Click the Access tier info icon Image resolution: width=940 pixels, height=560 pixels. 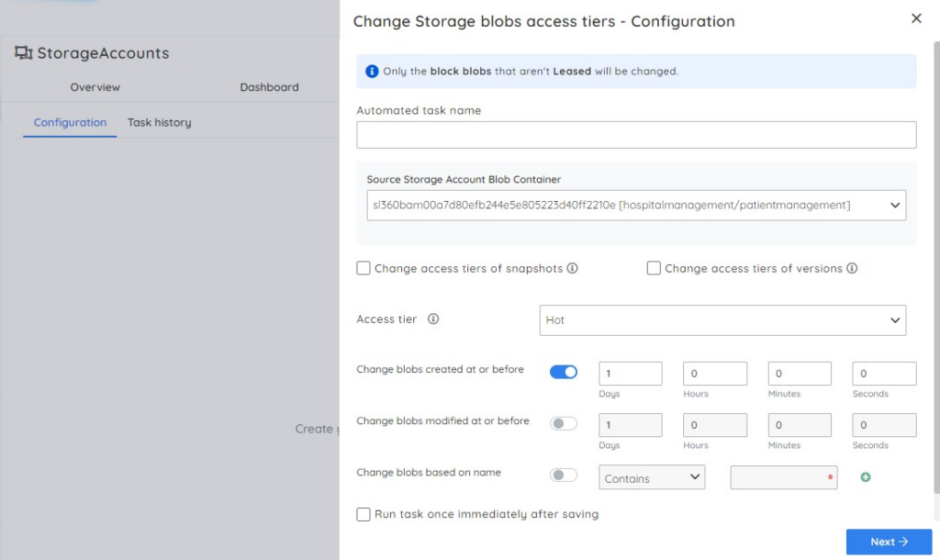pyautogui.click(x=435, y=319)
